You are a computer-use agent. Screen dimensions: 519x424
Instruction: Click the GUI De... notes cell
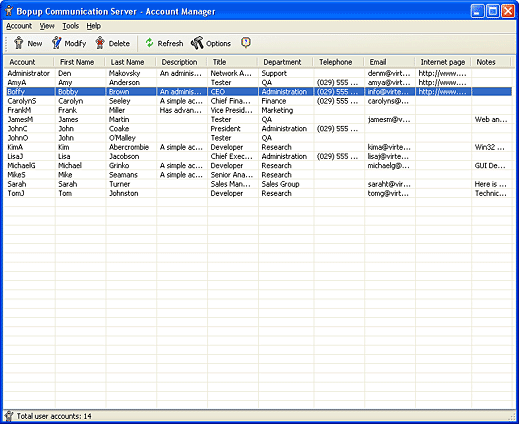(x=490, y=166)
